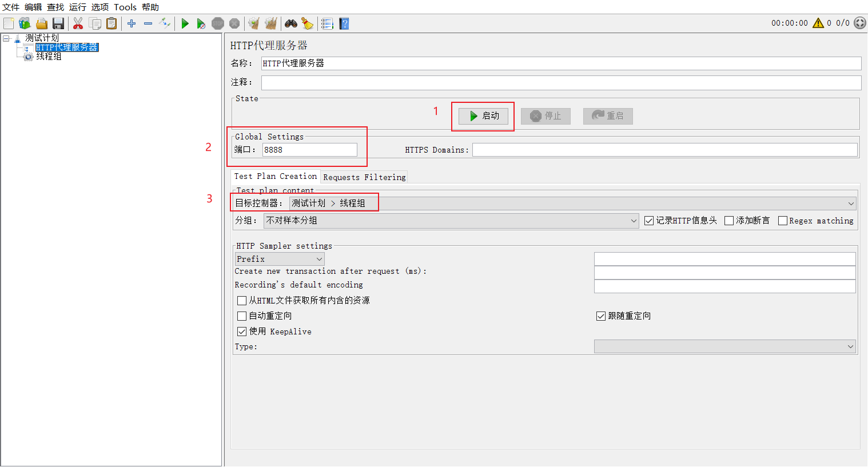Click the green Start run toolbar icon
868x467 pixels.
point(185,23)
